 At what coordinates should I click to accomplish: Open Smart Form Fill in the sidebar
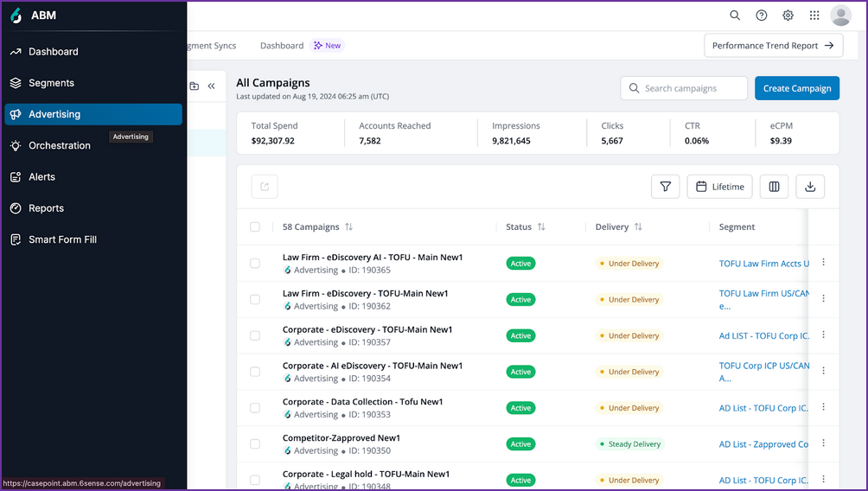93,239
